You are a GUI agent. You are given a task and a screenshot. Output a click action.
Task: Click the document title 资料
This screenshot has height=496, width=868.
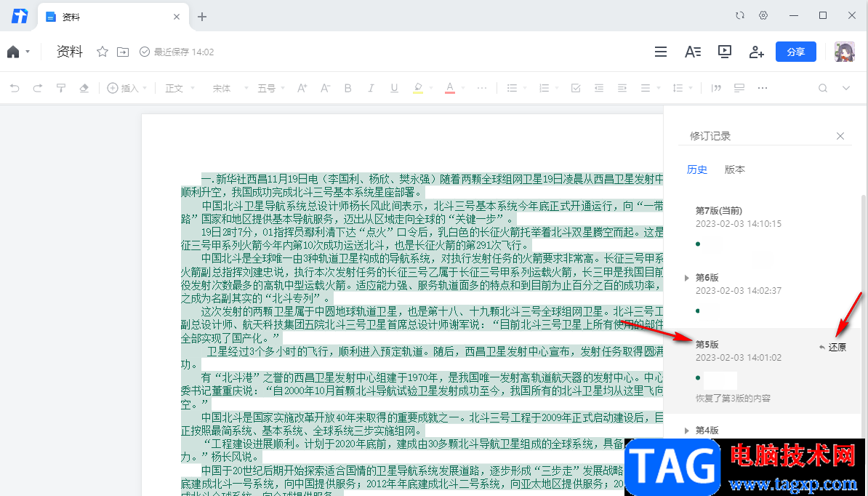coord(70,52)
